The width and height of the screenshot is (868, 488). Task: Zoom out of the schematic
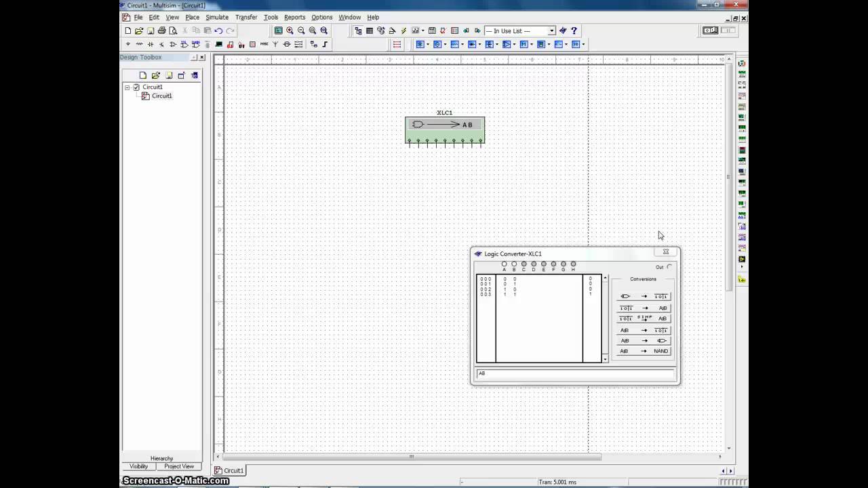point(301,30)
